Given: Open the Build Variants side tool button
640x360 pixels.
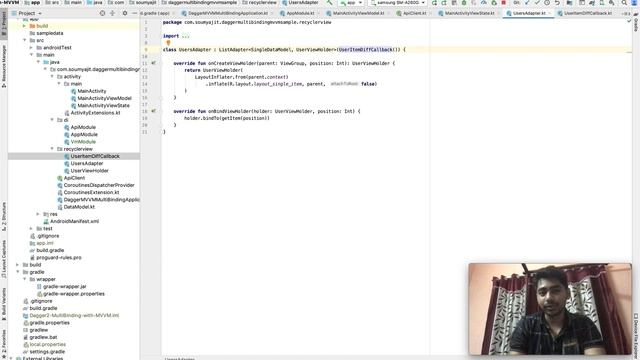Looking at the screenshot, I should point(4,304).
